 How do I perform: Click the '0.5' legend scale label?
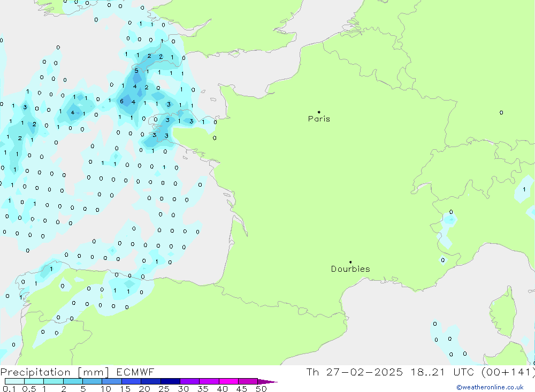pos(29,389)
